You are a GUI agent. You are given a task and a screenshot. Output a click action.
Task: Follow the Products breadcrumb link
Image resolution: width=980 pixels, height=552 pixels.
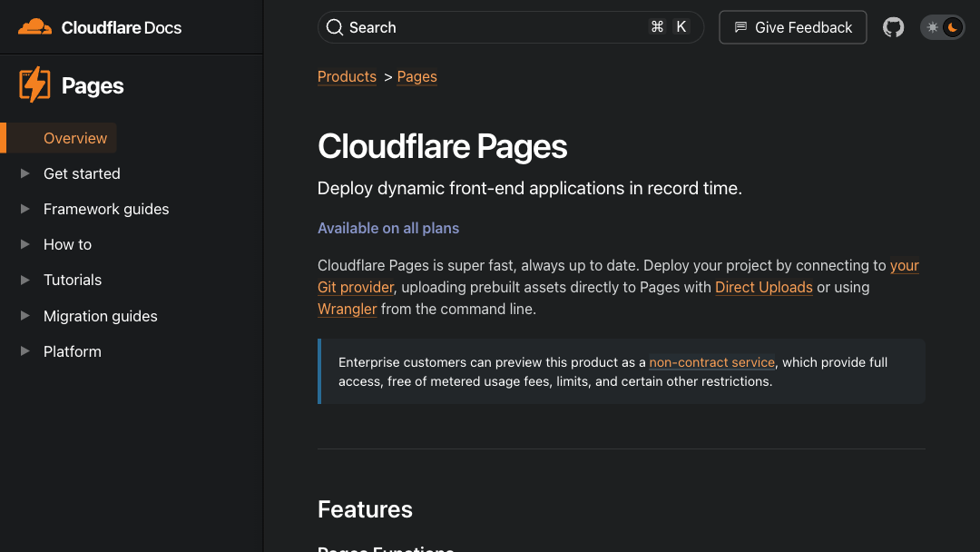point(347,77)
